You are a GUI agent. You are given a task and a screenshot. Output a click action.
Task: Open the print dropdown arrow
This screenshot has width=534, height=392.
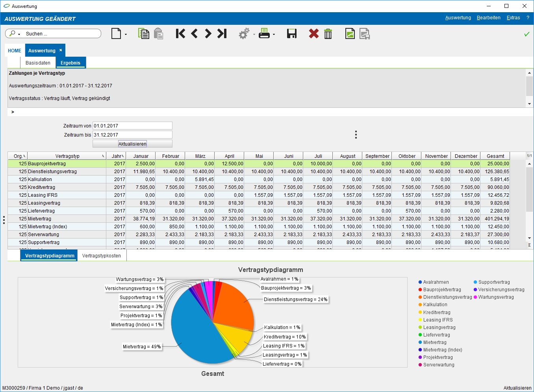point(274,35)
